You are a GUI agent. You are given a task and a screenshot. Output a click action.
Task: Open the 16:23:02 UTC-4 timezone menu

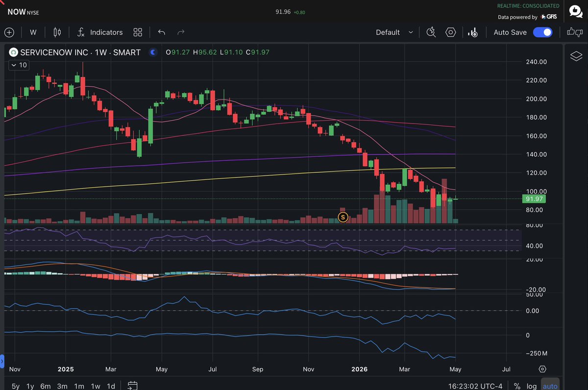(x=475, y=386)
